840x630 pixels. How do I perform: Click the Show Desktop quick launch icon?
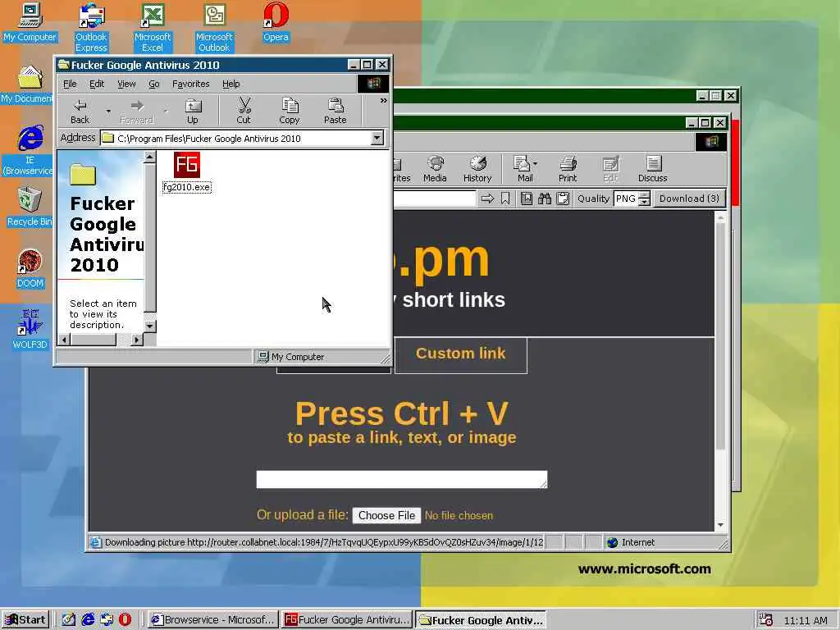[69, 620]
